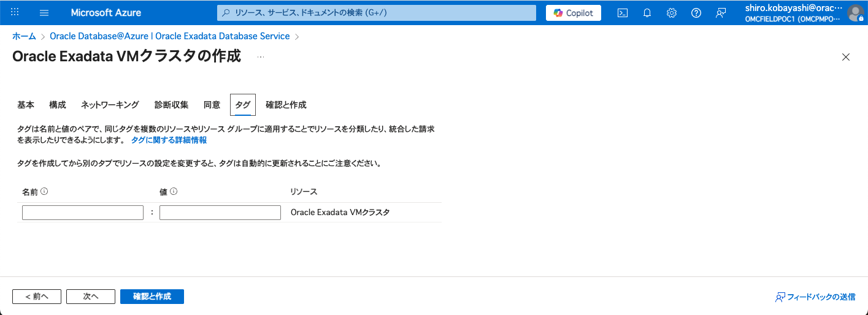Image resolution: width=868 pixels, height=315 pixels.
Task: Open the Azure portal apps grid icon
Action: click(x=15, y=12)
